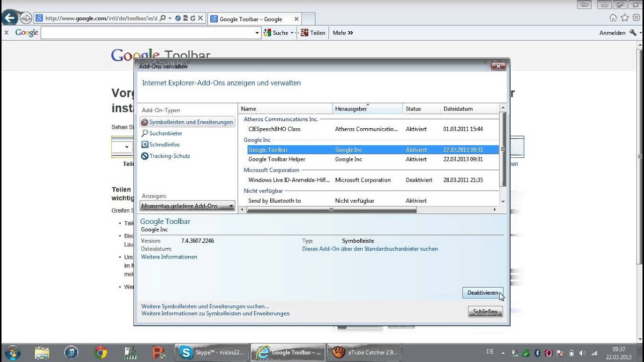Click the tracking protection blocked icon in address bar
This screenshot has height=362, width=644.
(178, 19)
